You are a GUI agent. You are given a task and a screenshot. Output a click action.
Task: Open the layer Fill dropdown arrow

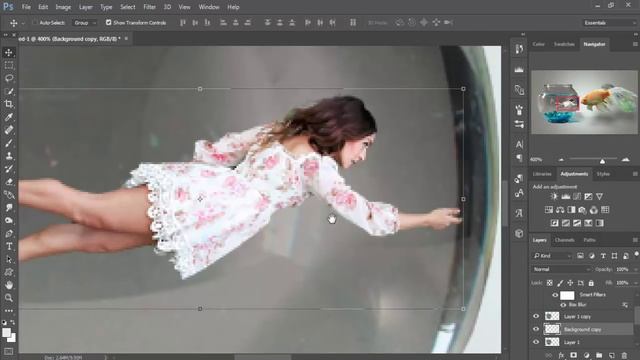click(x=636, y=282)
